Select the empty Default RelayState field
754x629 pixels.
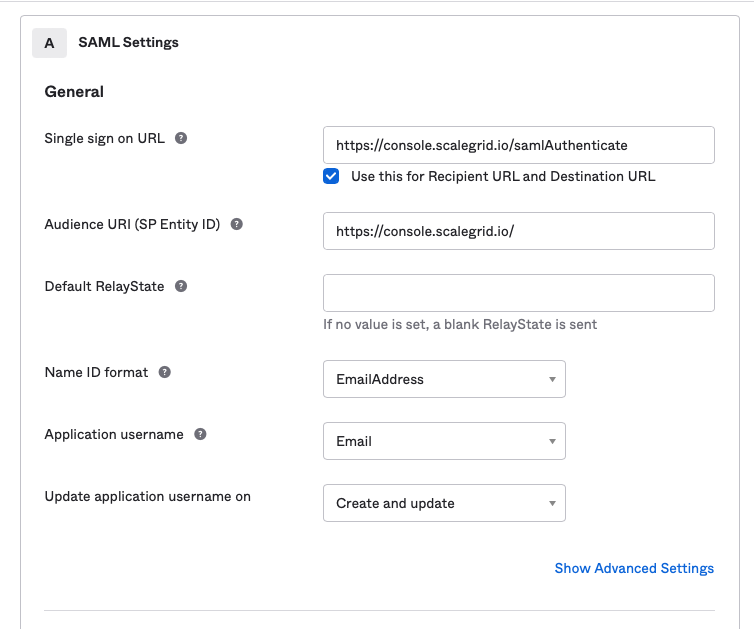coord(518,293)
